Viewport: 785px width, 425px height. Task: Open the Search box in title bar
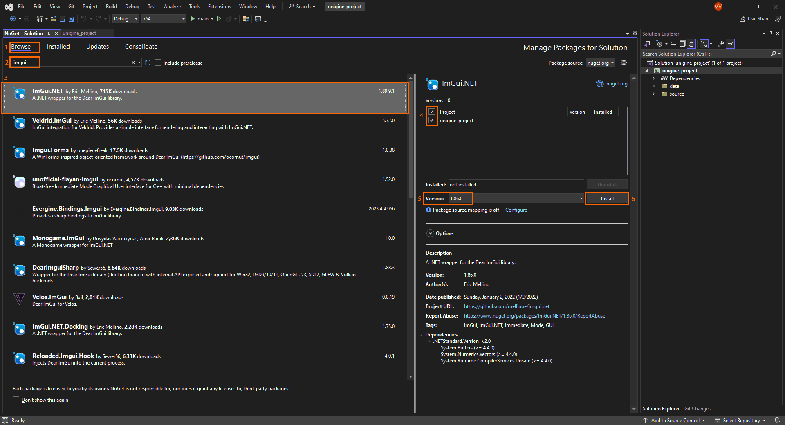pyautogui.click(x=302, y=7)
